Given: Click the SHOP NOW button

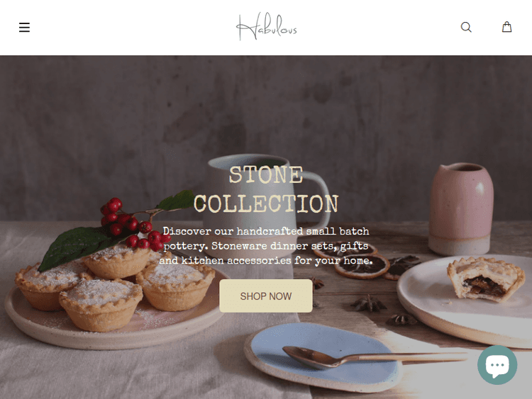Looking at the screenshot, I should tap(266, 296).
